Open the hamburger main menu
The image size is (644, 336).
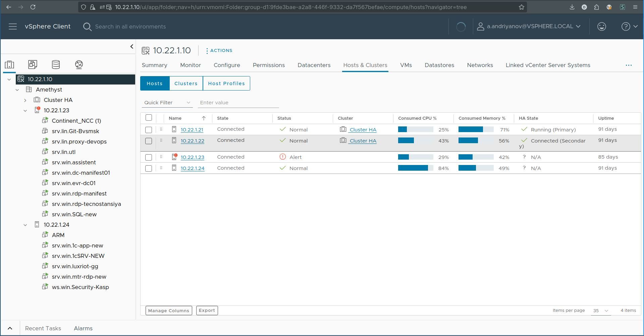click(x=13, y=26)
